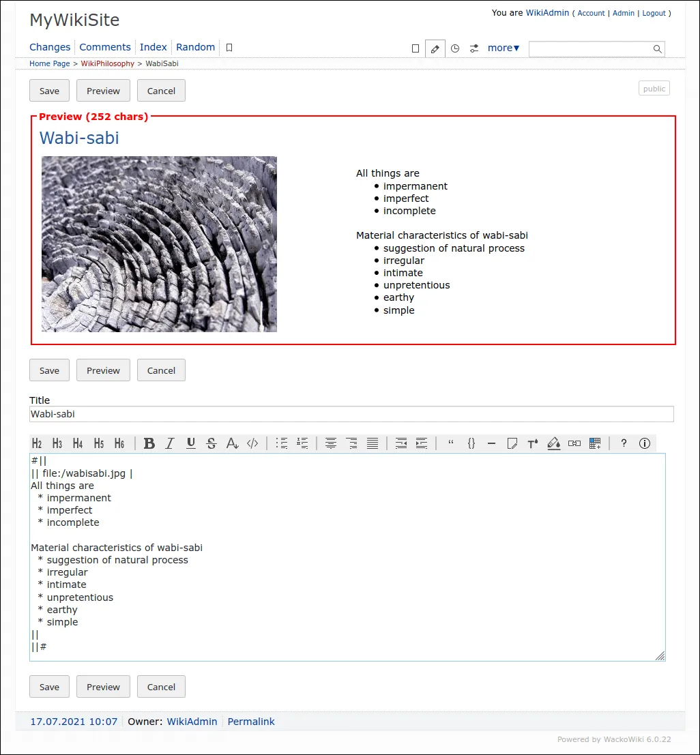Insert a wiki link using the link icon
Image resolution: width=700 pixels, height=755 pixels.
(x=574, y=443)
